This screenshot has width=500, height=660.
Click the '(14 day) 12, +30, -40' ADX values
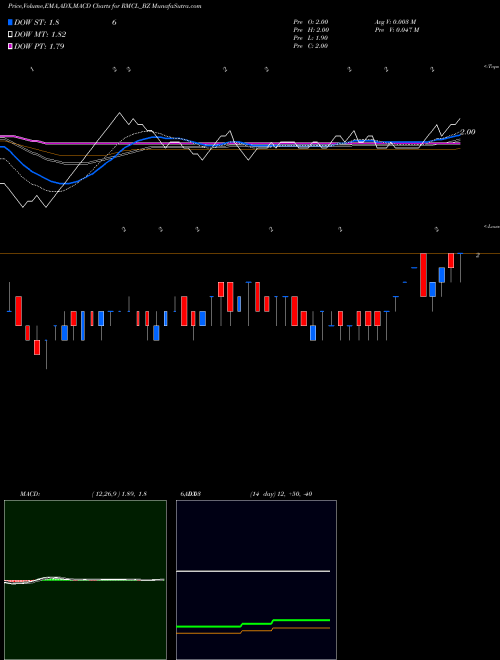281,494
